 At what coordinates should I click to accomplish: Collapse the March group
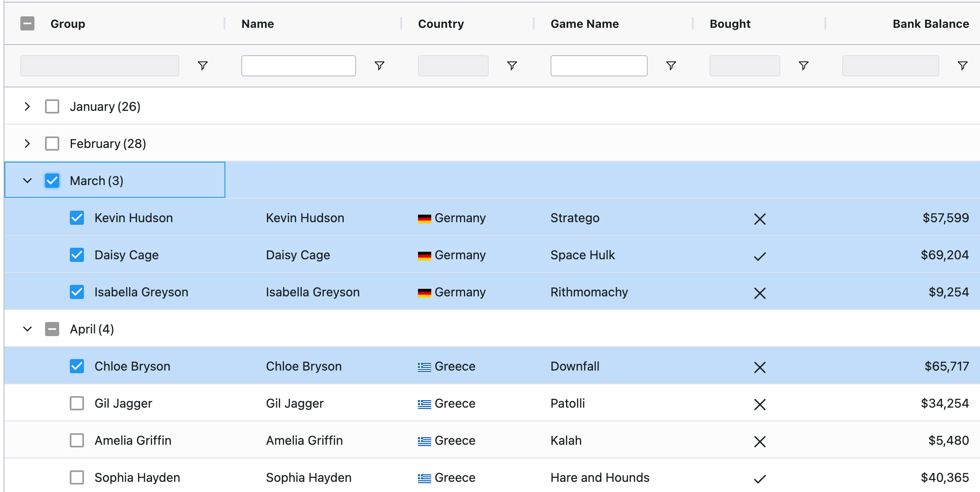point(27,181)
